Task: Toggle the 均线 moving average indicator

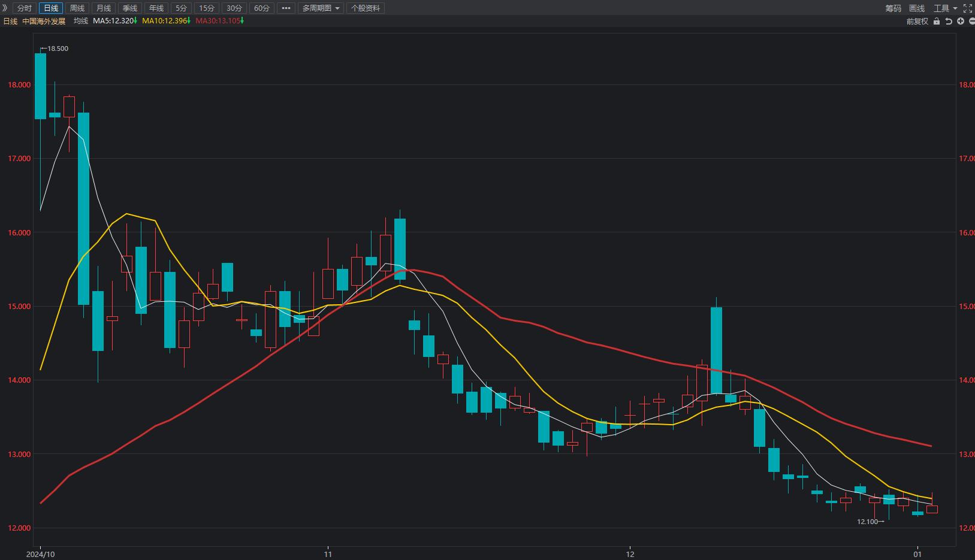Action: 80,21
